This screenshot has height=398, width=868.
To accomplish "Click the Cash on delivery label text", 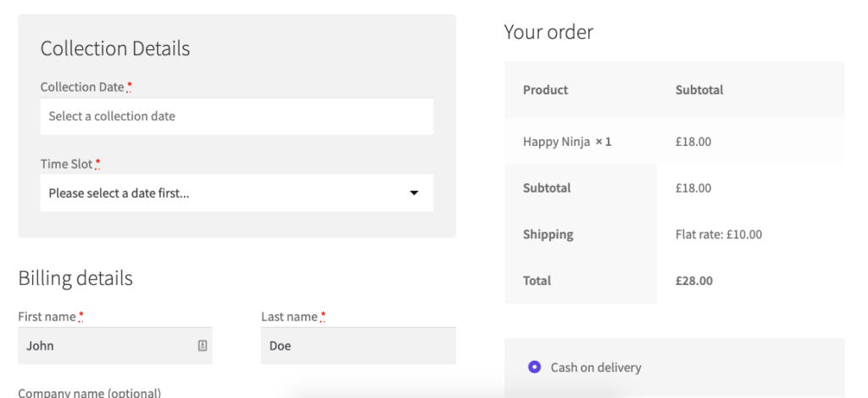I will [x=596, y=367].
